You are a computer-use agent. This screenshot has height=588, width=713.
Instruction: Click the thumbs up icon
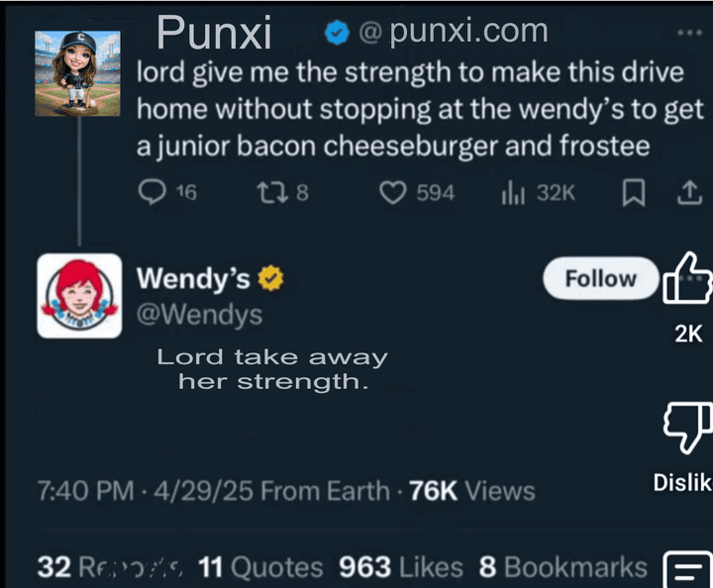click(687, 279)
